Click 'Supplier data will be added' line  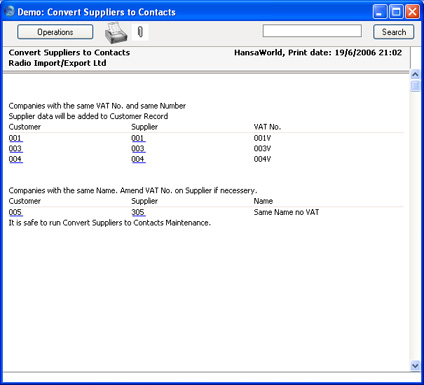pos(88,116)
